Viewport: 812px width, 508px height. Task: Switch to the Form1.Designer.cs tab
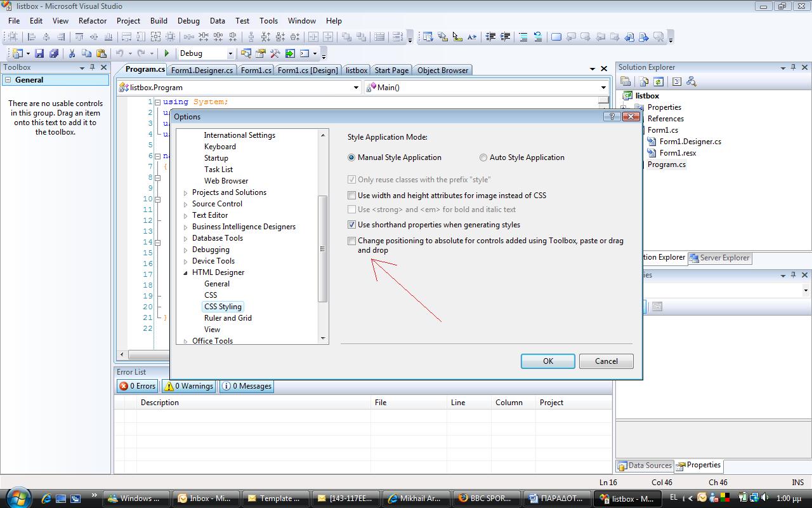tap(202, 70)
